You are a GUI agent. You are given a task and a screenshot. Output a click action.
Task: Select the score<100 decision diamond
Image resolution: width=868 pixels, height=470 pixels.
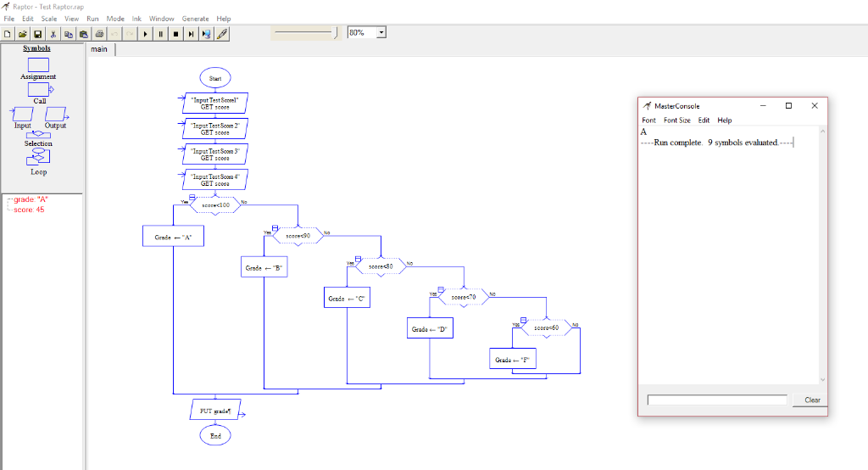(x=215, y=205)
